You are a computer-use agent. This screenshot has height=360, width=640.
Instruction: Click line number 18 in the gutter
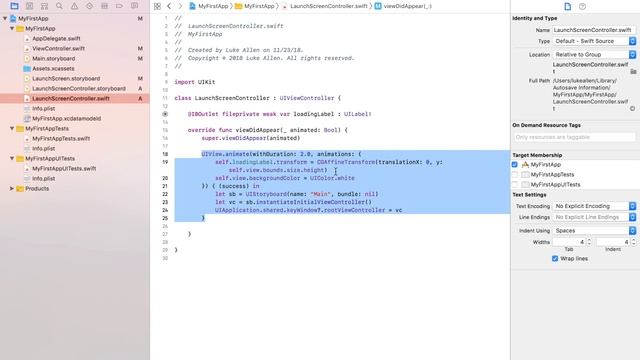coord(165,154)
